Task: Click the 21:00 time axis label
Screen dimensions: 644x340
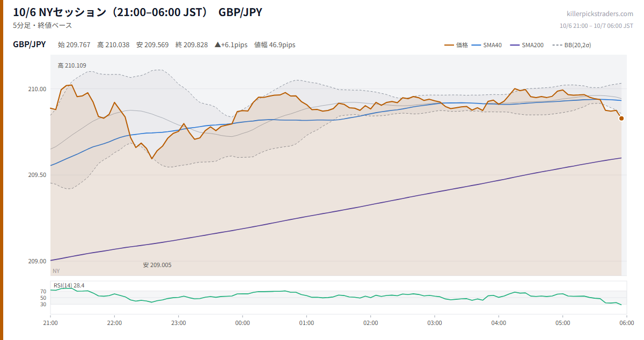Action: [x=50, y=323]
